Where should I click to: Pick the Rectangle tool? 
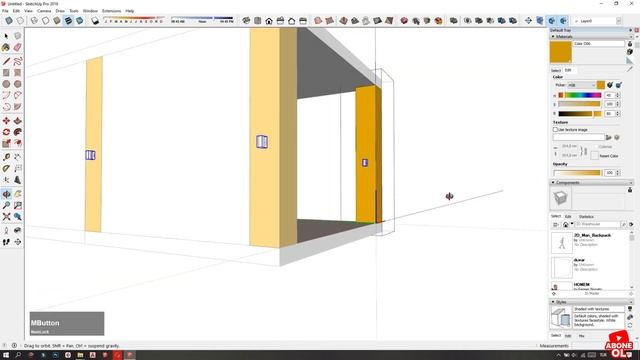(6, 73)
